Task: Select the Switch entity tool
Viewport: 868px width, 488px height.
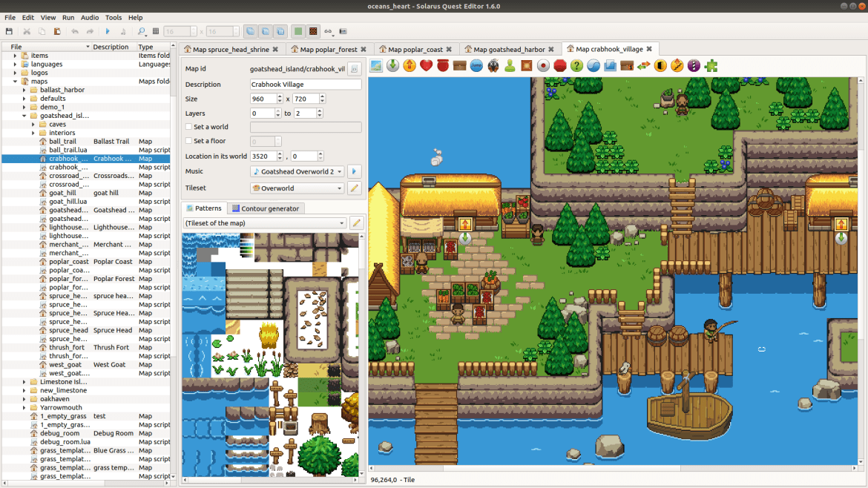Action: (x=543, y=66)
